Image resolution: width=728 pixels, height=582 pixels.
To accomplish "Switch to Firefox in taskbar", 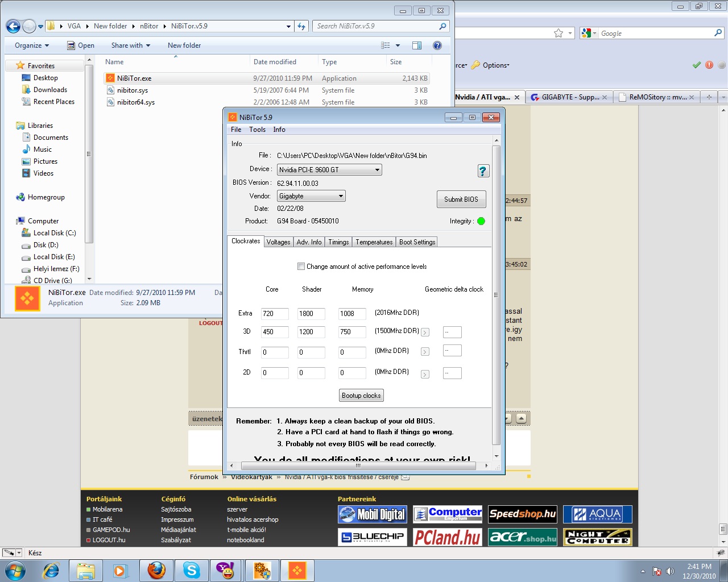I will pyautogui.click(x=156, y=571).
